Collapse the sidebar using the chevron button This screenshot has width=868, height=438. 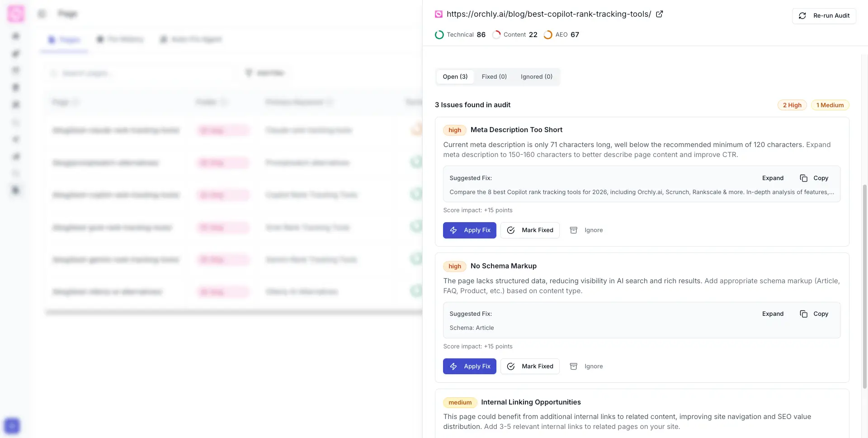[x=42, y=14]
